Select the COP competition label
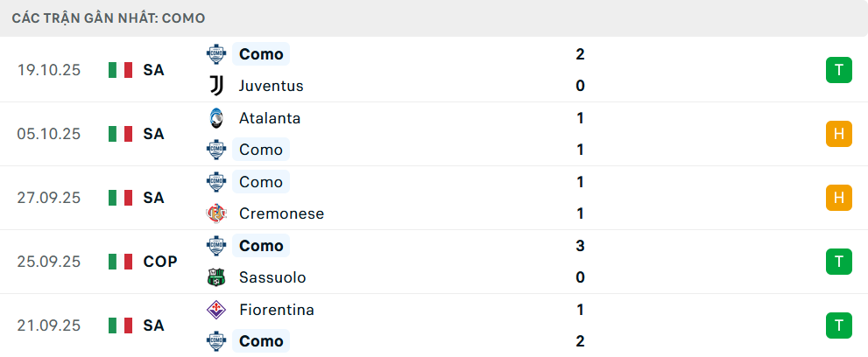Screen dimensions: 868x357 click(160, 262)
